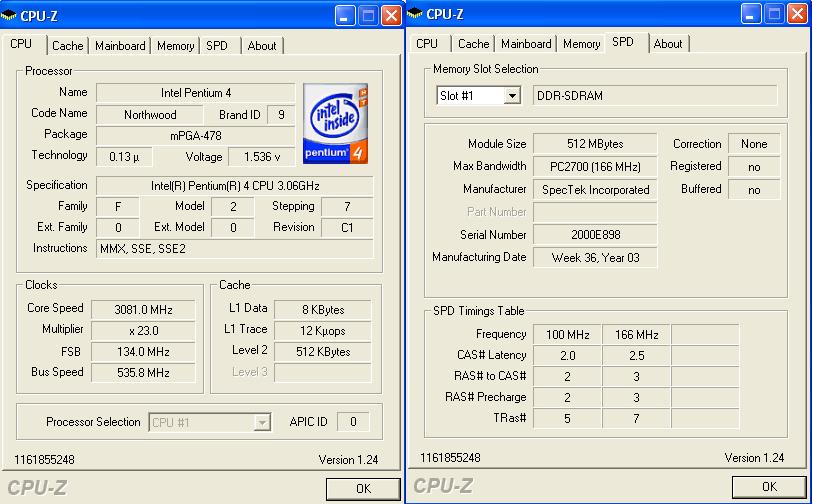
Task: Click the FSB value 134.0 MHz
Action: click(x=143, y=352)
